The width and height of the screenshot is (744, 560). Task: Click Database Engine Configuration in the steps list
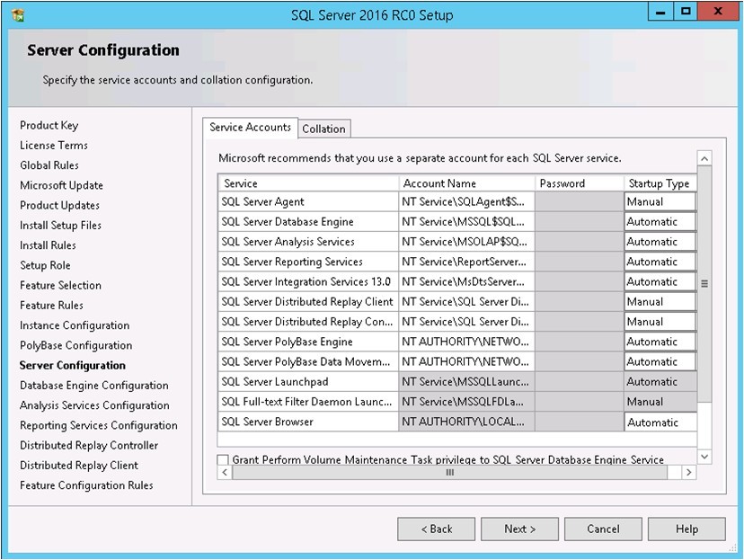click(94, 386)
